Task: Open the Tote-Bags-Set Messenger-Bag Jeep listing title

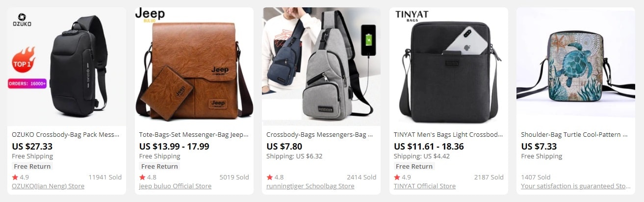Action: [x=194, y=134]
